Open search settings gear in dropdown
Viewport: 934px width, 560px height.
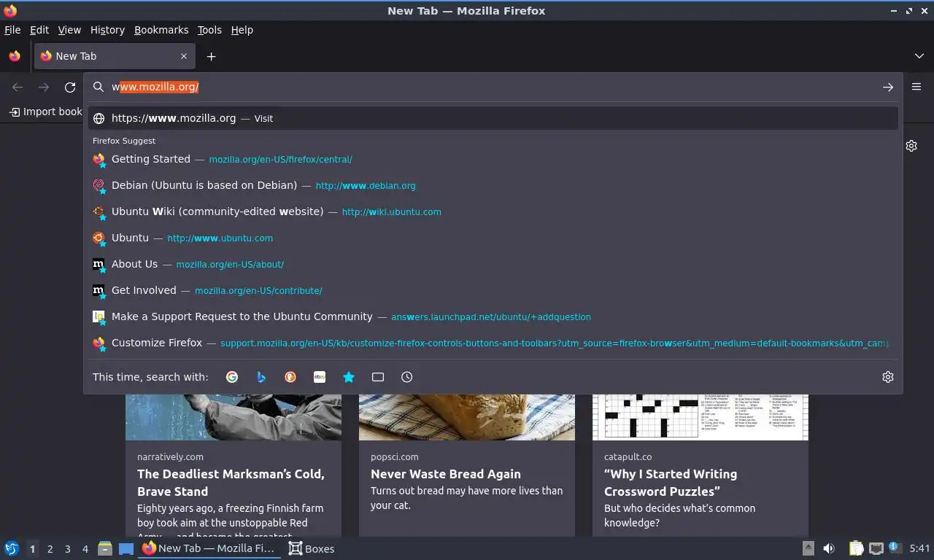point(888,377)
